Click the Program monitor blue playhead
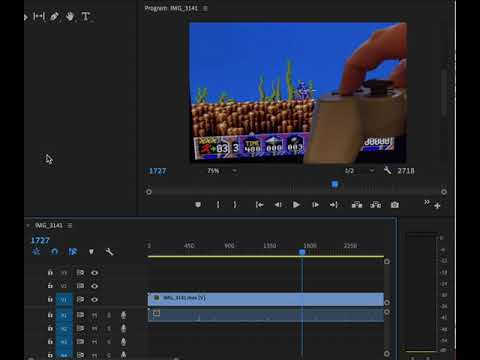The width and height of the screenshot is (480, 360). coord(335,184)
